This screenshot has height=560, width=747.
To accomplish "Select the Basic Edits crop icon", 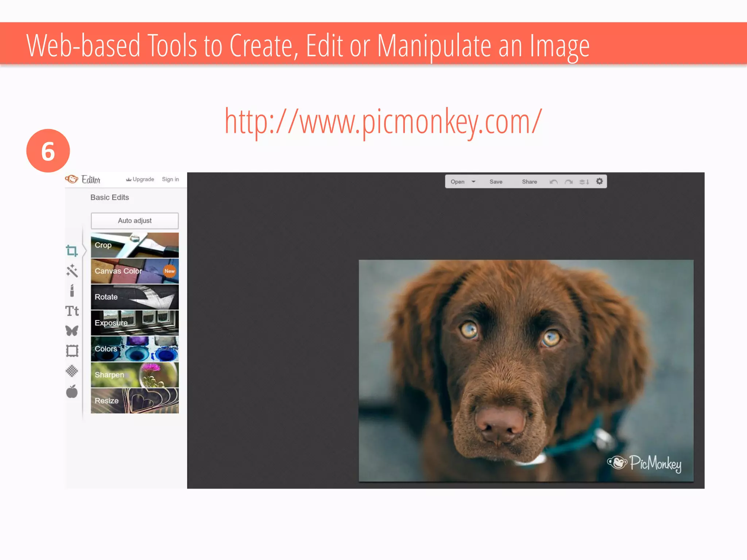I will pos(72,251).
